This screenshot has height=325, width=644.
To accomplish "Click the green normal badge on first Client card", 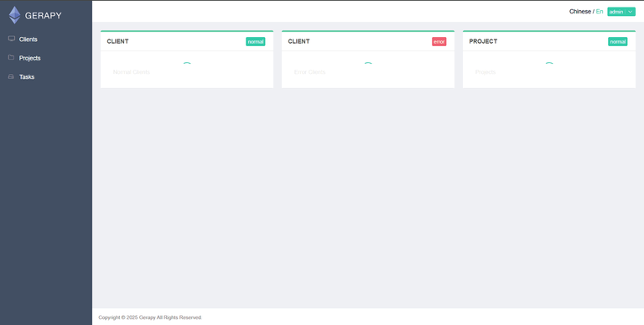I will pyautogui.click(x=256, y=41).
